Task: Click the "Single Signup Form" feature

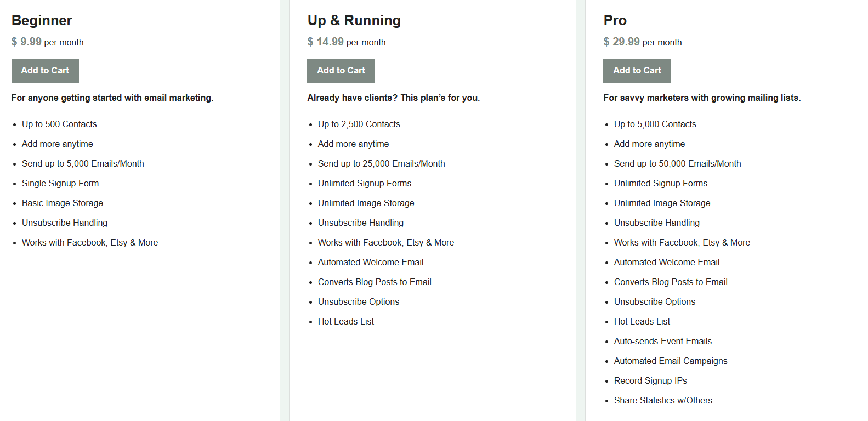Action: [60, 184]
